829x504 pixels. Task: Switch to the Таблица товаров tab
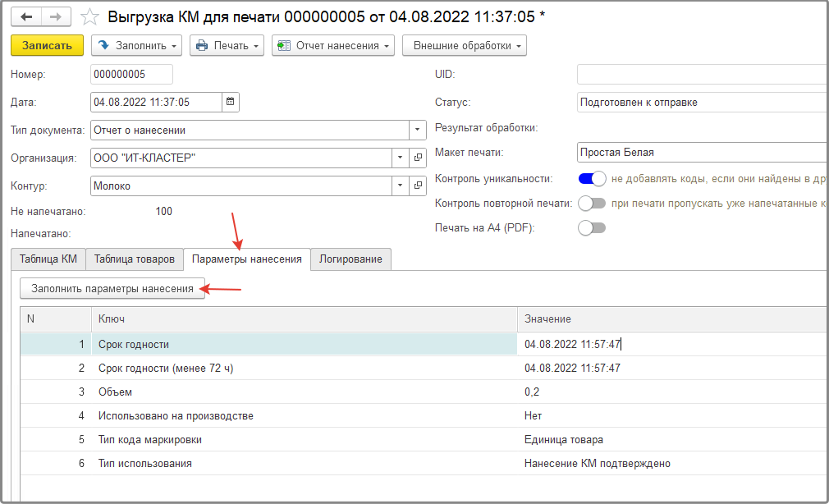135,259
